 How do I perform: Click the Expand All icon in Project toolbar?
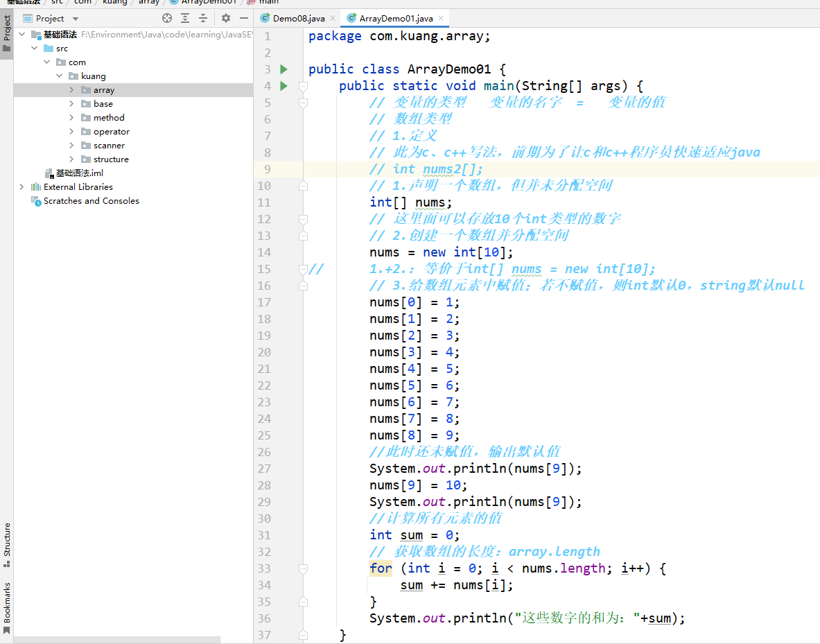[185, 18]
